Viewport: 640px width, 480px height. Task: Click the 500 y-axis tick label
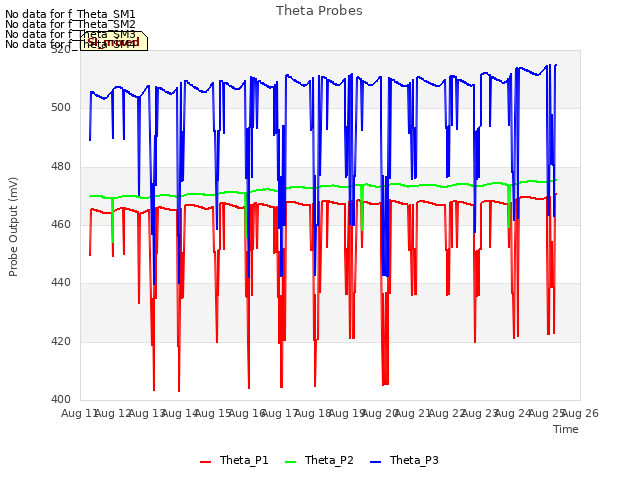point(61,108)
